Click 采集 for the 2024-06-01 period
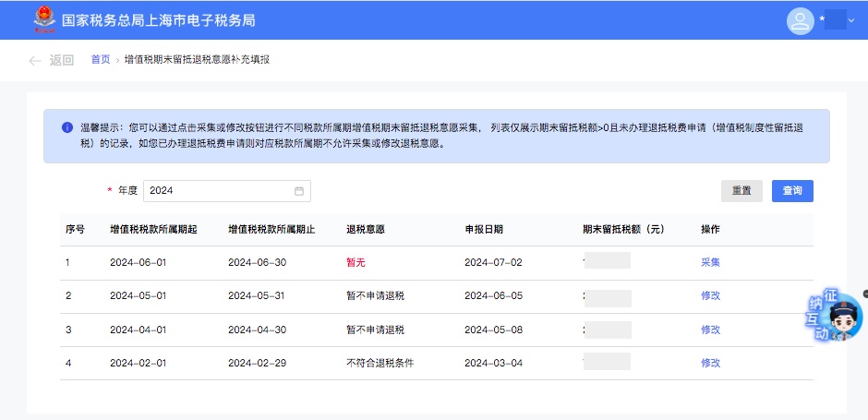This screenshot has height=420, width=868. coord(710,262)
